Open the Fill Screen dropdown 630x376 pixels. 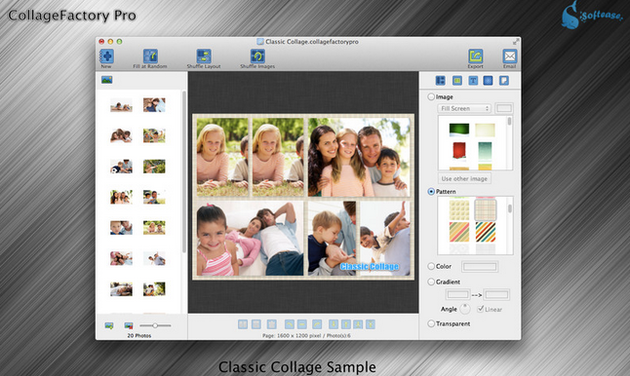(x=464, y=108)
